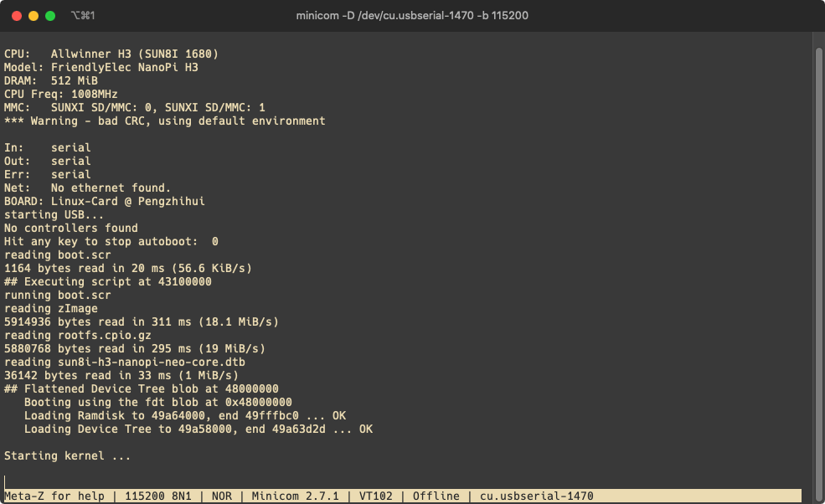Click the 'Warning - bad CRC' line
Screen dimensions: 825x504
(165, 121)
